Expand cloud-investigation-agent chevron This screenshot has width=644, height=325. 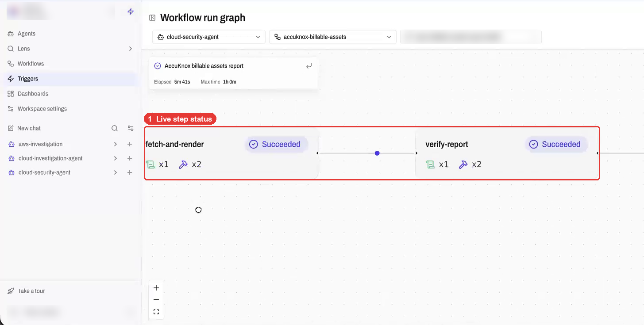pos(115,158)
